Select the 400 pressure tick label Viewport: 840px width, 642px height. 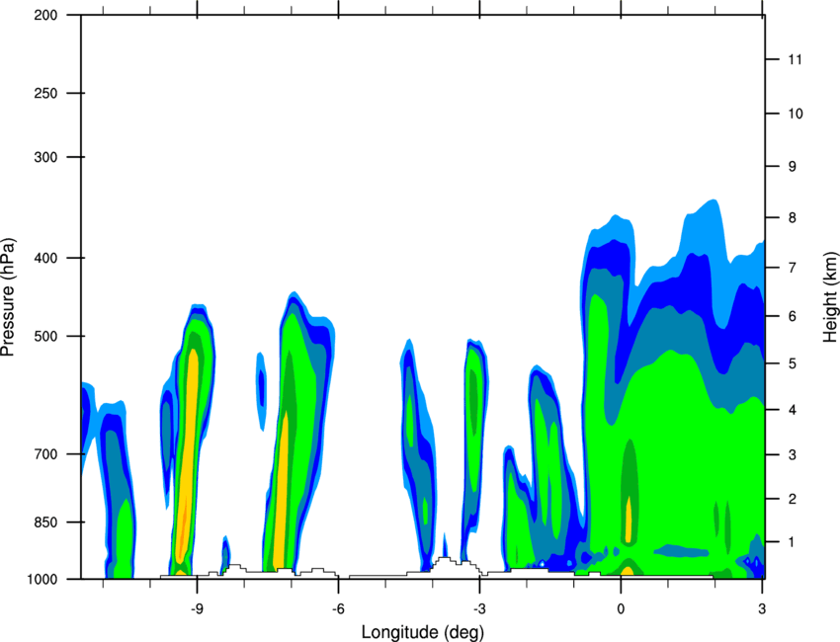[x=45, y=258]
